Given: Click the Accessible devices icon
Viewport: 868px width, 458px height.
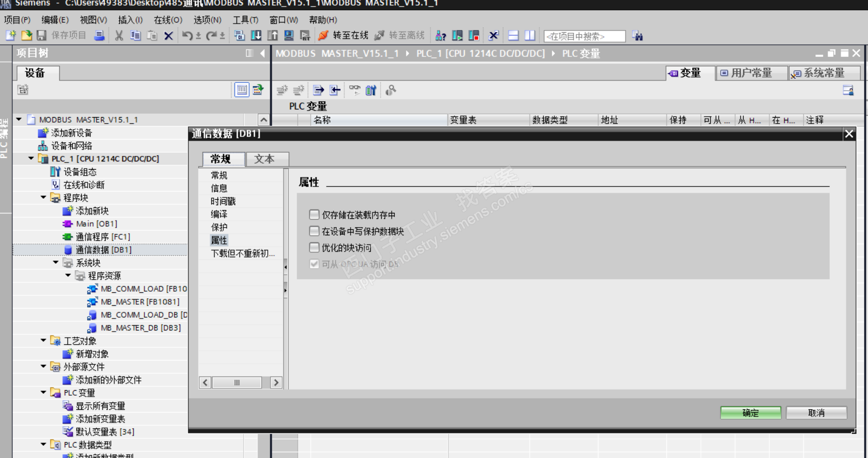Looking at the screenshot, I should pos(441,36).
